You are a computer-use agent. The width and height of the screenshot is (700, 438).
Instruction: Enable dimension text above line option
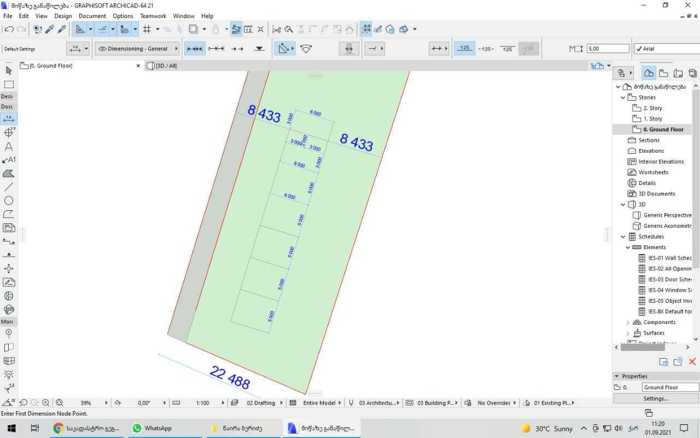click(x=464, y=48)
